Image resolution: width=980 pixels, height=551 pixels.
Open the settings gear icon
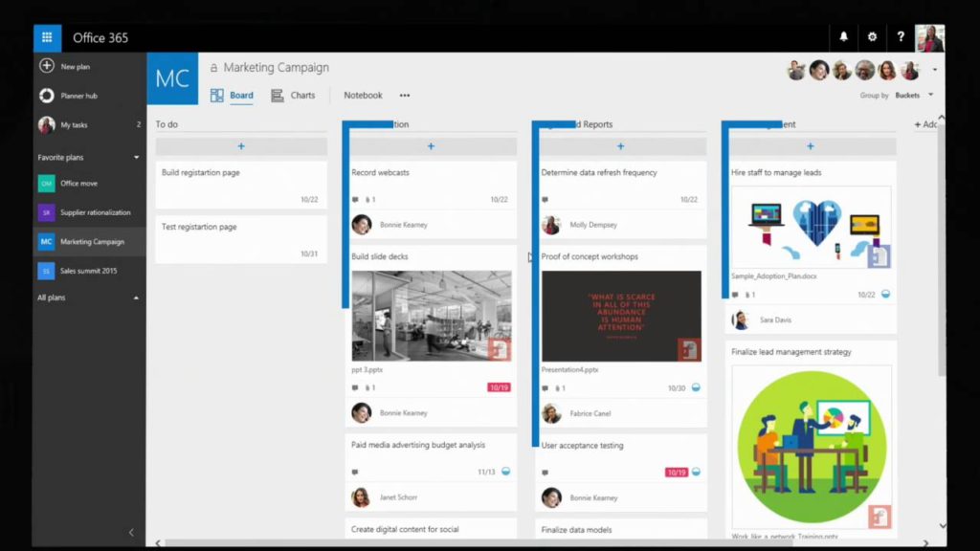872,37
